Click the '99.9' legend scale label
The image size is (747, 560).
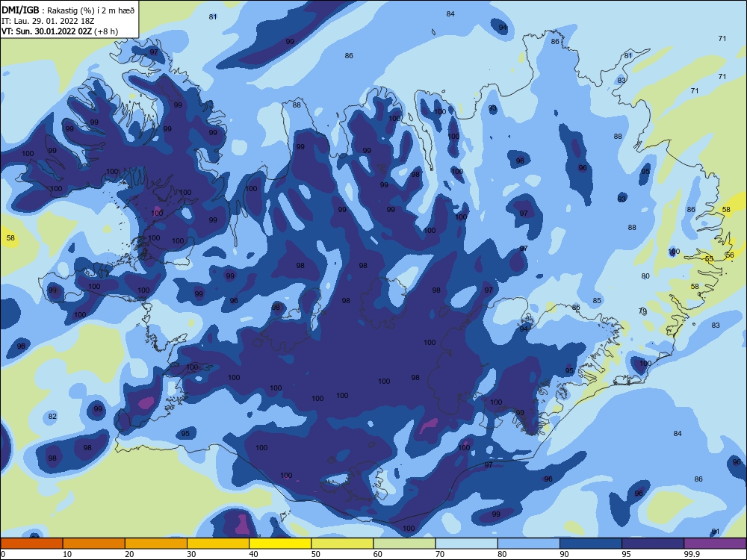(x=692, y=554)
